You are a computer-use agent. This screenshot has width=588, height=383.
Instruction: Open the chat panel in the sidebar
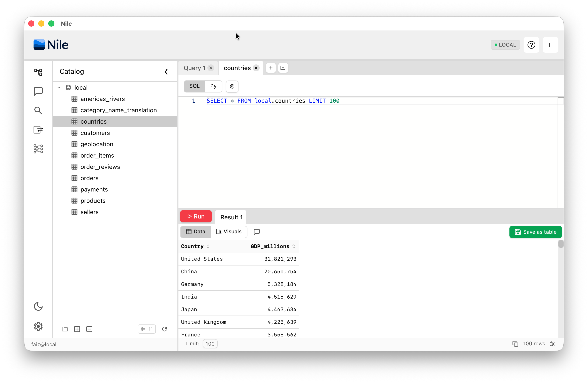click(38, 91)
